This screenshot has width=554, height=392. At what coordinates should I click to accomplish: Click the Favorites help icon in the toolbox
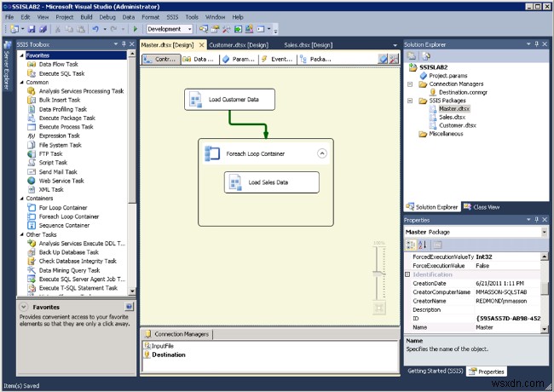coord(129,307)
